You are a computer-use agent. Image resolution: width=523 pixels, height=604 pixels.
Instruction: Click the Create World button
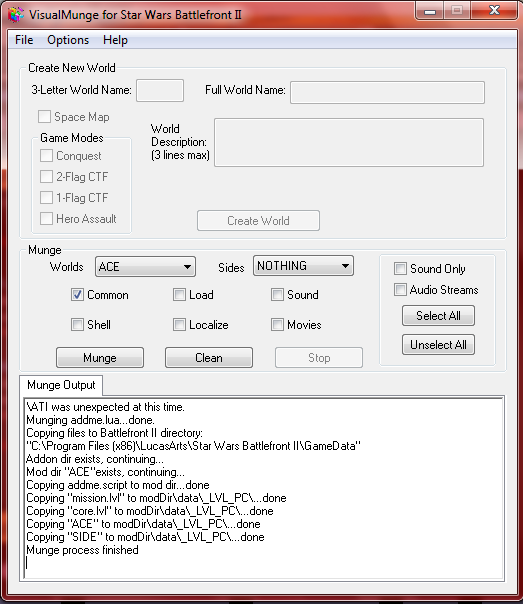click(x=258, y=221)
